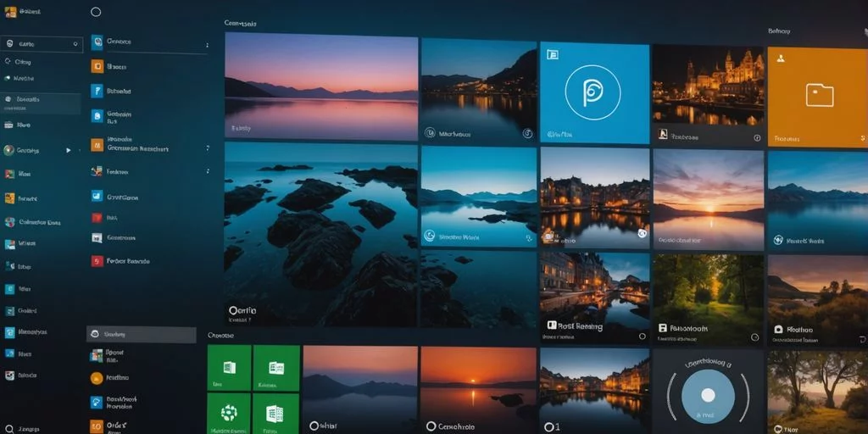Toggle the small circle under the green forest tile

click(x=754, y=337)
